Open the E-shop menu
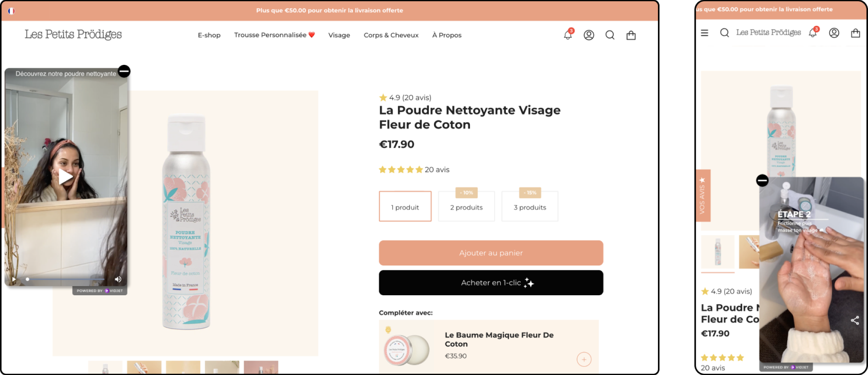The image size is (868, 375). coord(209,35)
